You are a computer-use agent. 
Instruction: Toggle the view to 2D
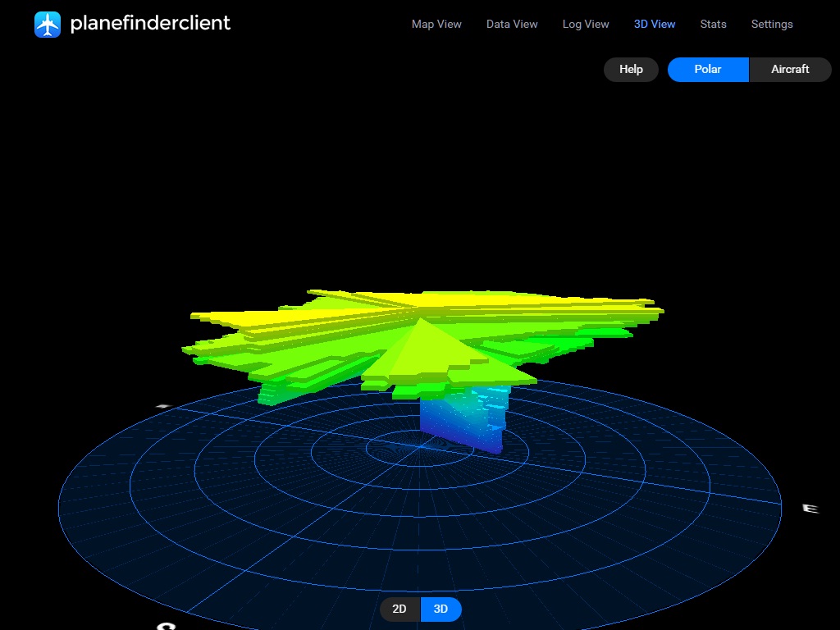tap(399, 609)
